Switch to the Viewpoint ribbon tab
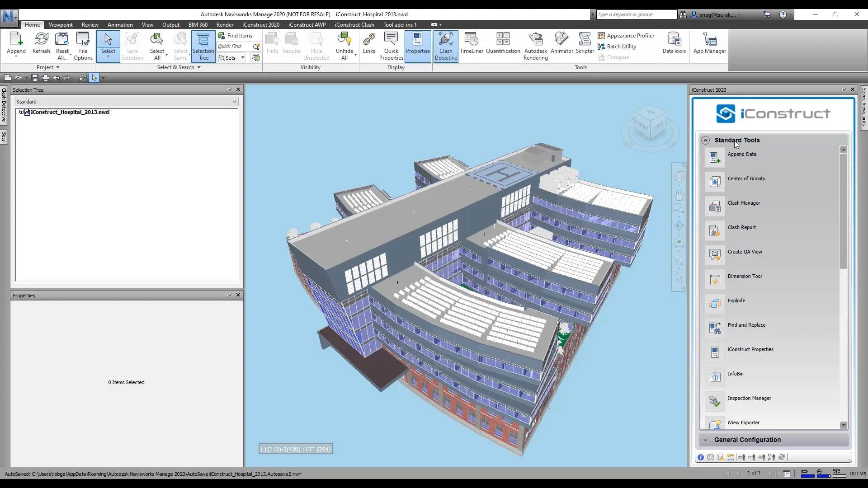 pos(61,25)
